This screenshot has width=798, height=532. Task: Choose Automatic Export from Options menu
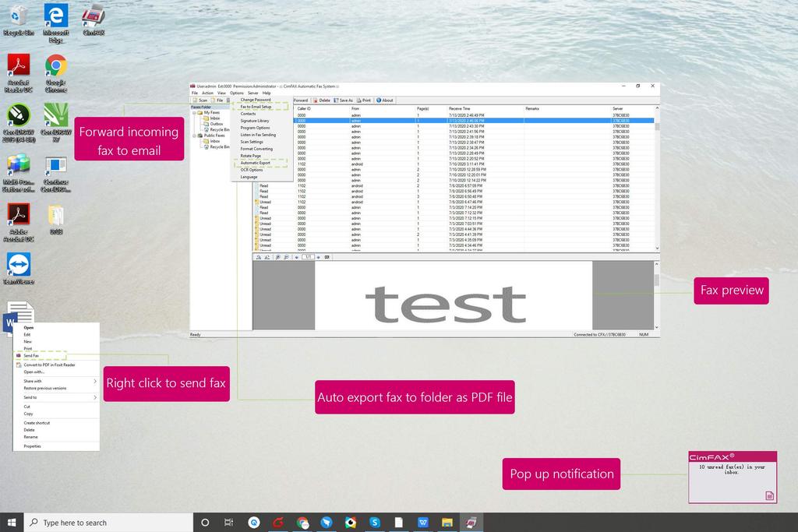click(256, 163)
